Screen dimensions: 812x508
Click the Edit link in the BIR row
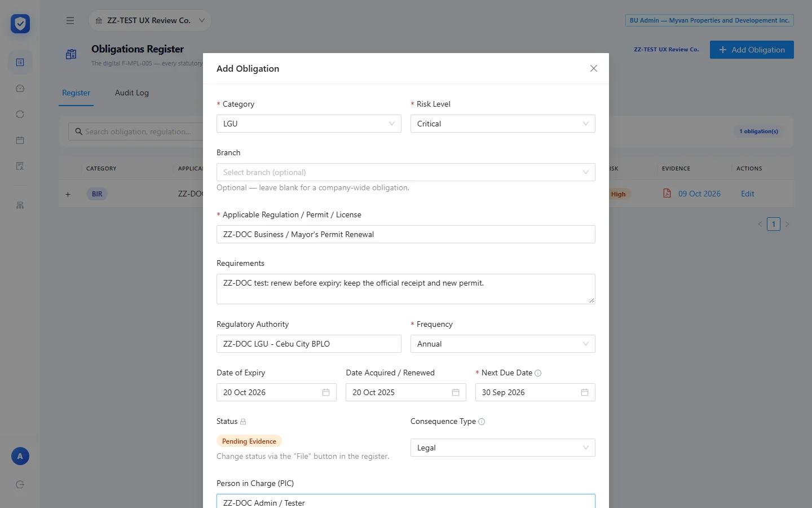(x=748, y=194)
